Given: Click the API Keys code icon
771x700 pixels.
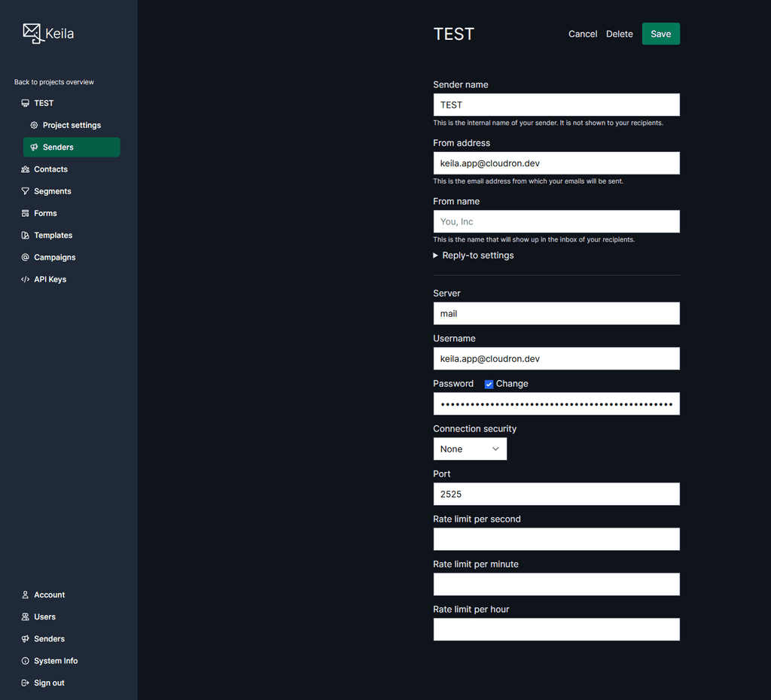Looking at the screenshot, I should (x=26, y=279).
